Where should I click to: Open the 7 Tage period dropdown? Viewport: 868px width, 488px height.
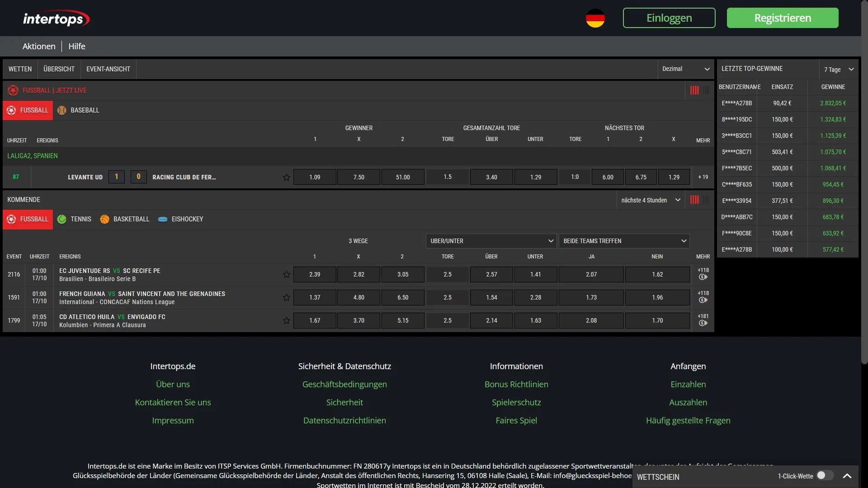839,69
